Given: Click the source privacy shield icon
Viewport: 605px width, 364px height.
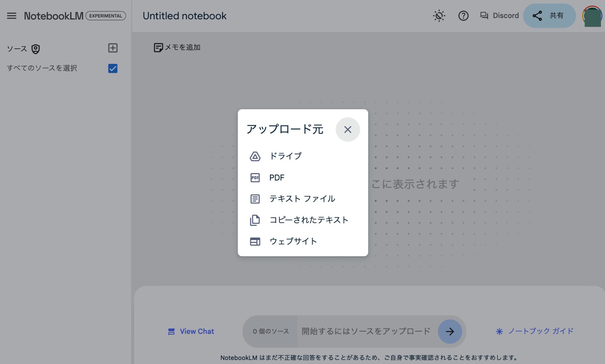Looking at the screenshot, I should tap(36, 49).
